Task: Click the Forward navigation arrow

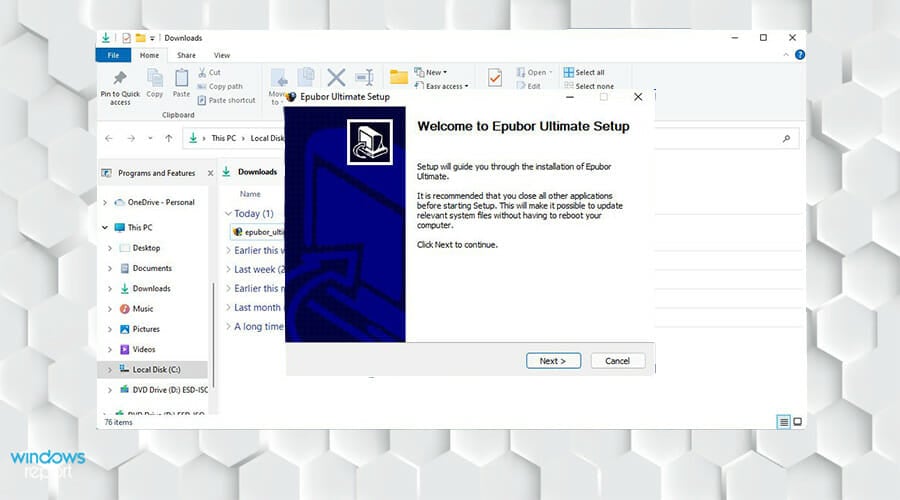Action: [x=131, y=138]
